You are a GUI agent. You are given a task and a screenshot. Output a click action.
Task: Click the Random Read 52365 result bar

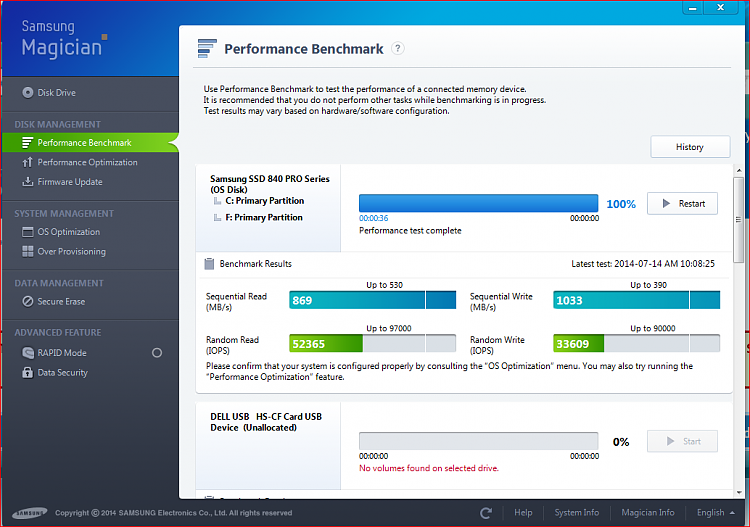coord(372,343)
